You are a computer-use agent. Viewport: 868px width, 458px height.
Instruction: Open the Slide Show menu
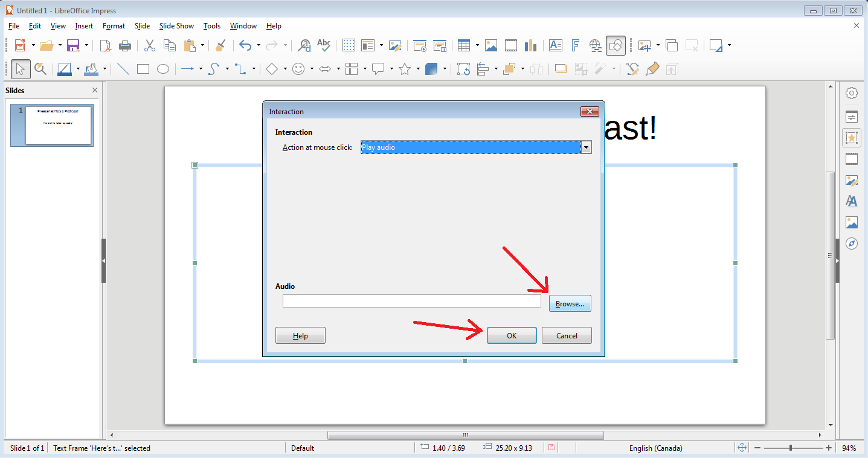176,26
